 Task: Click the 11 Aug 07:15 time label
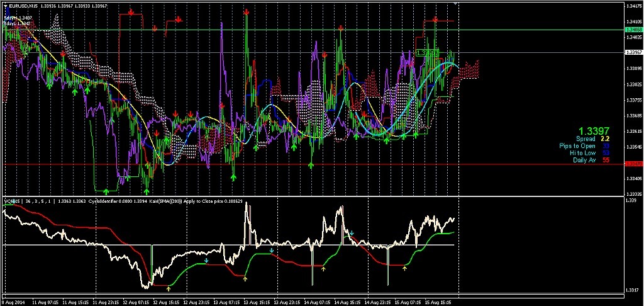click(45, 302)
